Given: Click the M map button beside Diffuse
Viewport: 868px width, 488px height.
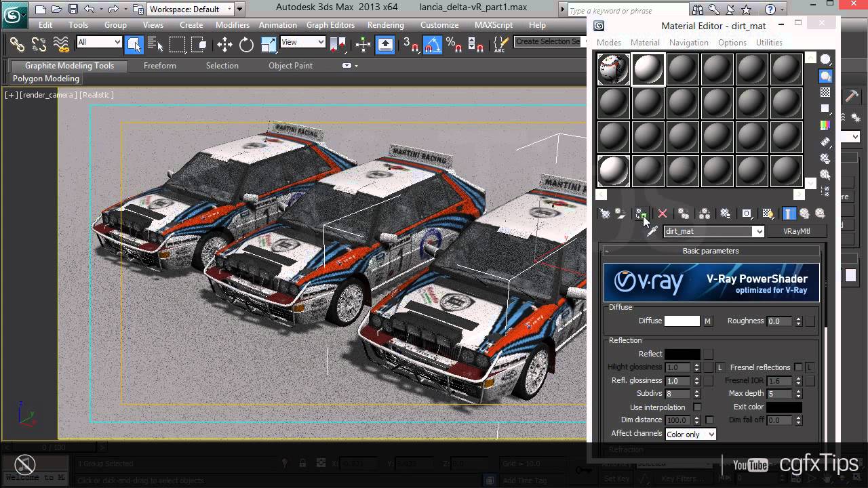Looking at the screenshot, I should coord(708,321).
